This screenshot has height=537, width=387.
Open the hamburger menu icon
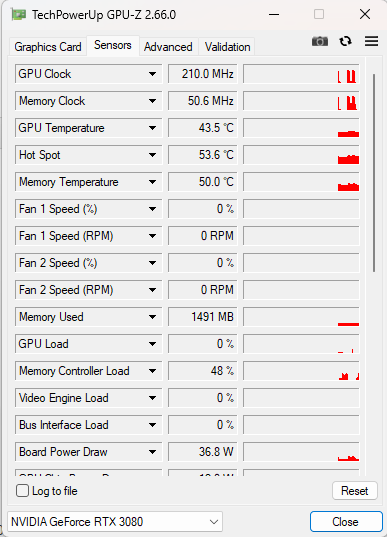pyautogui.click(x=371, y=41)
